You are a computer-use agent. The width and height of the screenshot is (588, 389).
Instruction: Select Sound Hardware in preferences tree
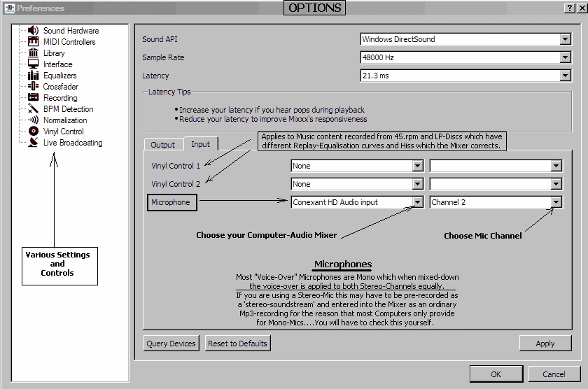click(x=71, y=31)
